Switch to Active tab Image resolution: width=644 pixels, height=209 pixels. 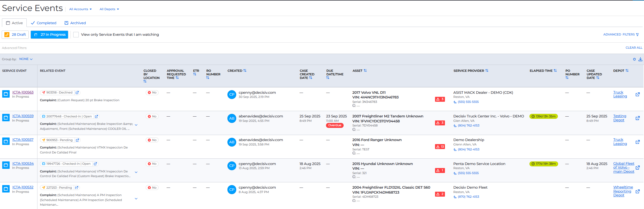14,23
